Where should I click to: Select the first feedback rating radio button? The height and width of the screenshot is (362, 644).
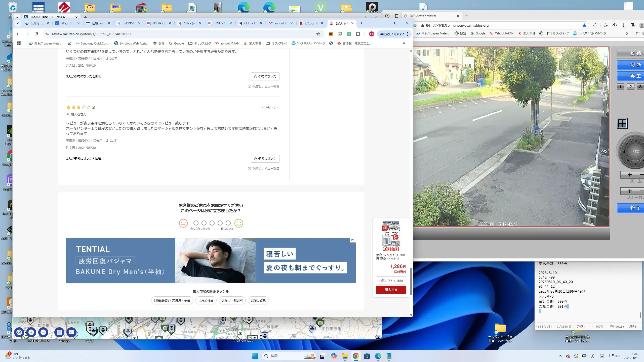click(196, 223)
